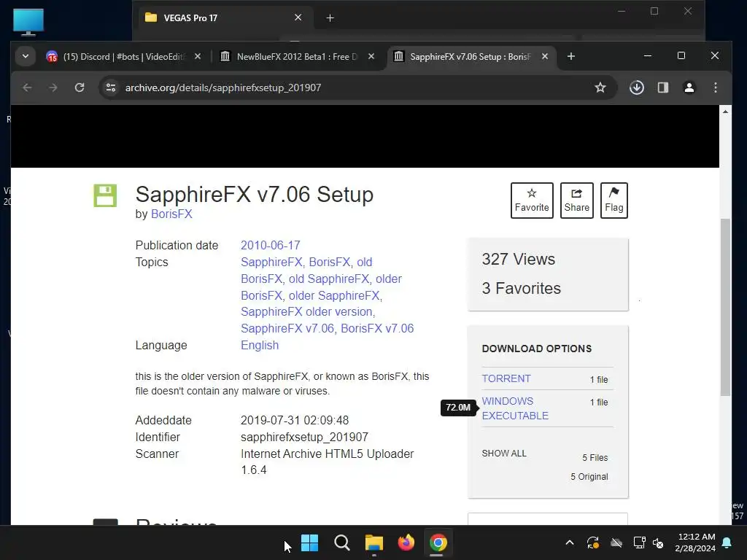Click the '5 Original' files text
This screenshot has width=747, height=560.
coord(589,477)
